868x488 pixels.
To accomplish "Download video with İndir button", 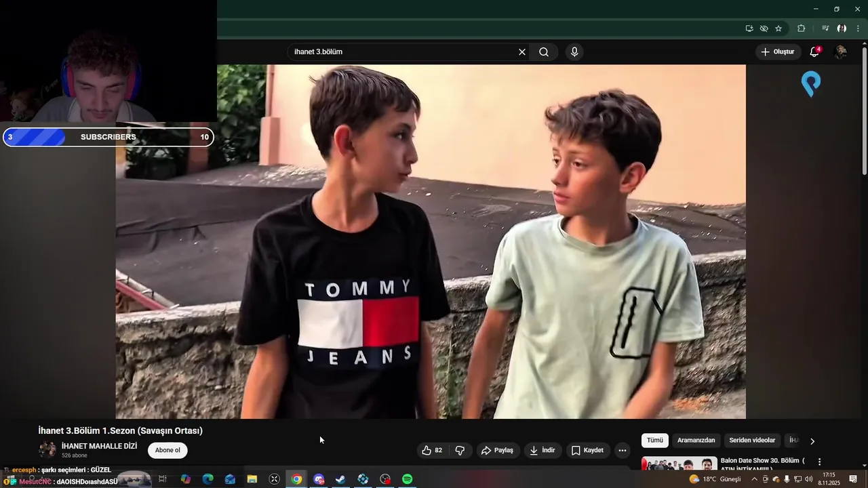I will pyautogui.click(x=542, y=450).
